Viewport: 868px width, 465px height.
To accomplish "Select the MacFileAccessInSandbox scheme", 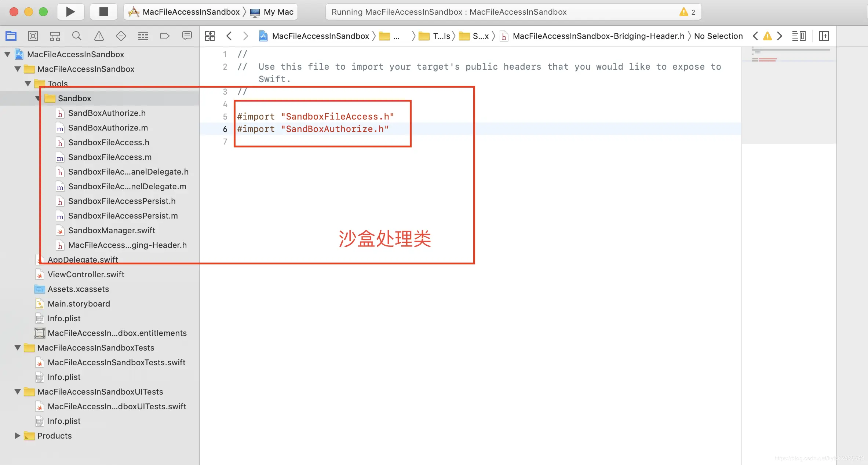I will click(184, 12).
